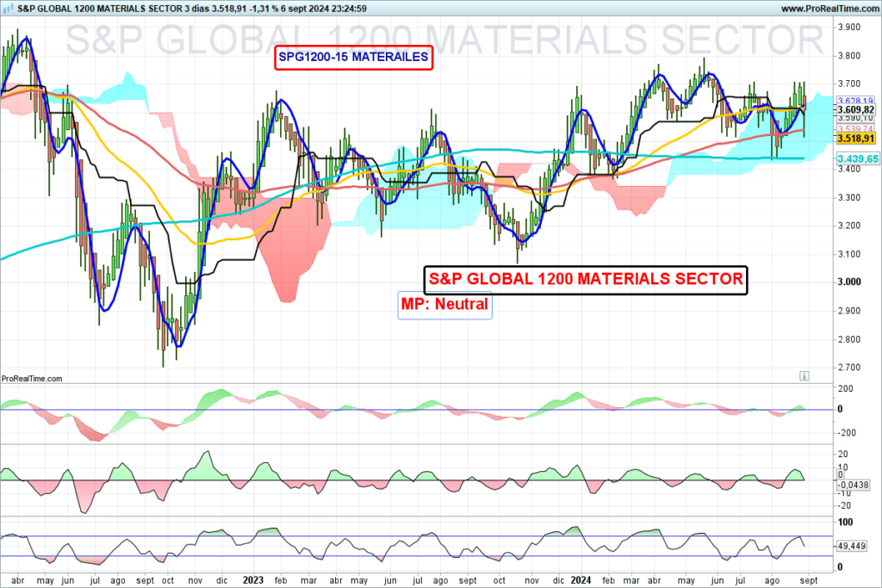This screenshot has width=882, height=588.
Task: Click the 100 label on the oscillator axis
Action: (846, 523)
